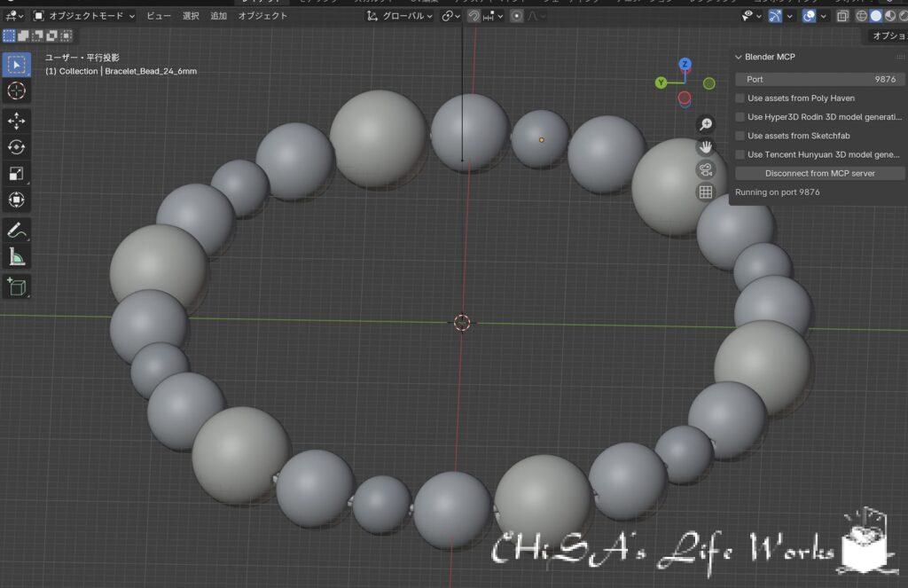This screenshot has height=588, width=908.
Task: Open the object visibility and selectability dropdown
Action: [x=751, y=16]
